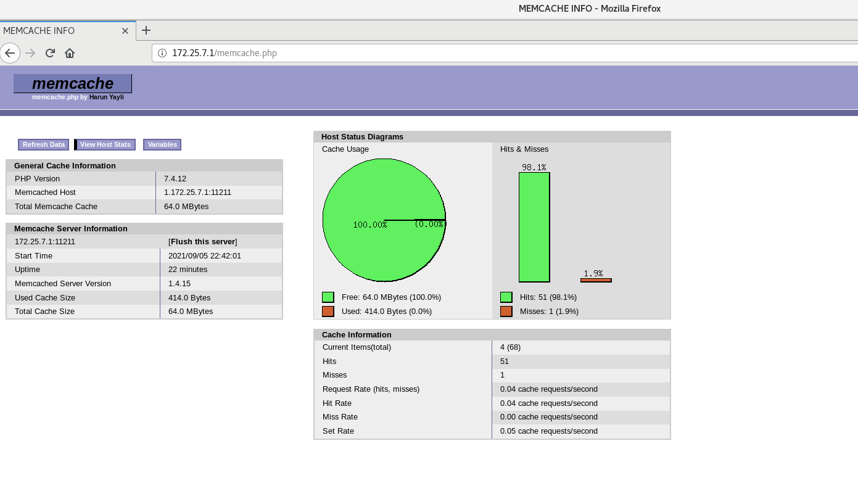Image resolution: width=858 pixels, height=504 pixels.
Task: Select the Start Time value 2021/09/05 22:42:01
Action: point(205,256)
